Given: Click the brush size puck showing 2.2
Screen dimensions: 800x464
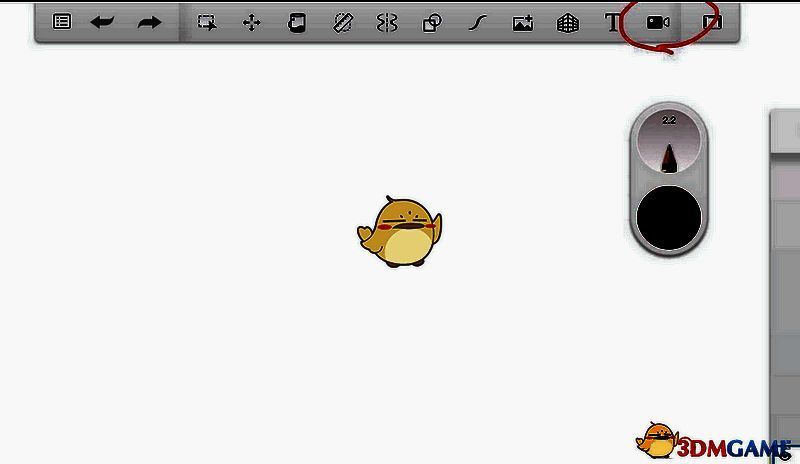Looking at the screenshot, I should [x=669, y=141].
